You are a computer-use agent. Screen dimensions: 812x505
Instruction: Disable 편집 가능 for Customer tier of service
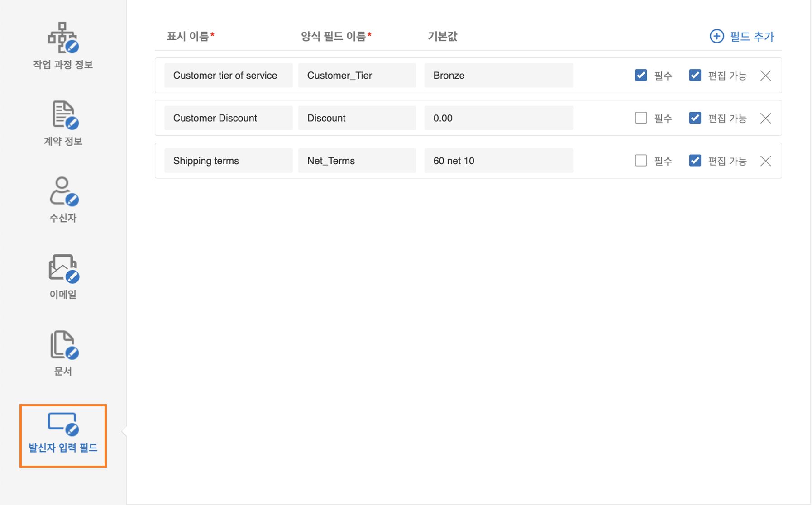(695, 75)
